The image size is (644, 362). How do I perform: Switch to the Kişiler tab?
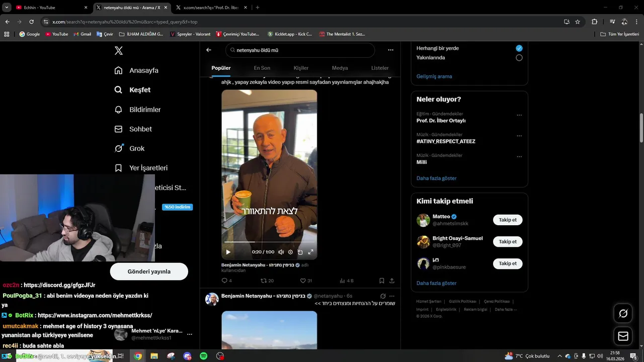[x=301, y=68]
